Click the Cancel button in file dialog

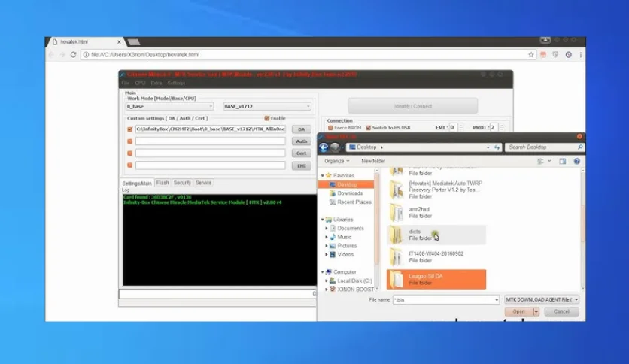point(561,311)
